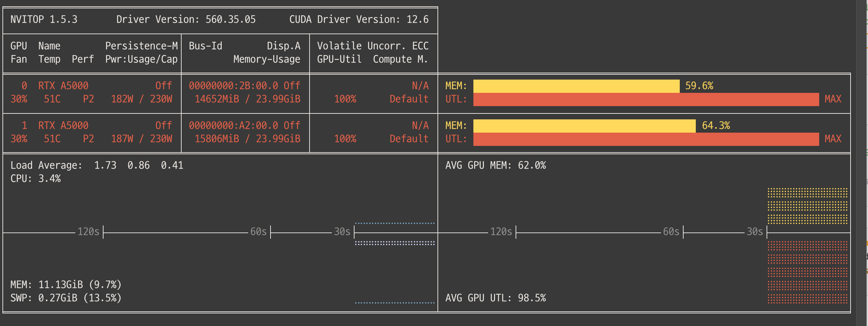Click the NVITOP 1.5.3 title text

pos(44,20)
